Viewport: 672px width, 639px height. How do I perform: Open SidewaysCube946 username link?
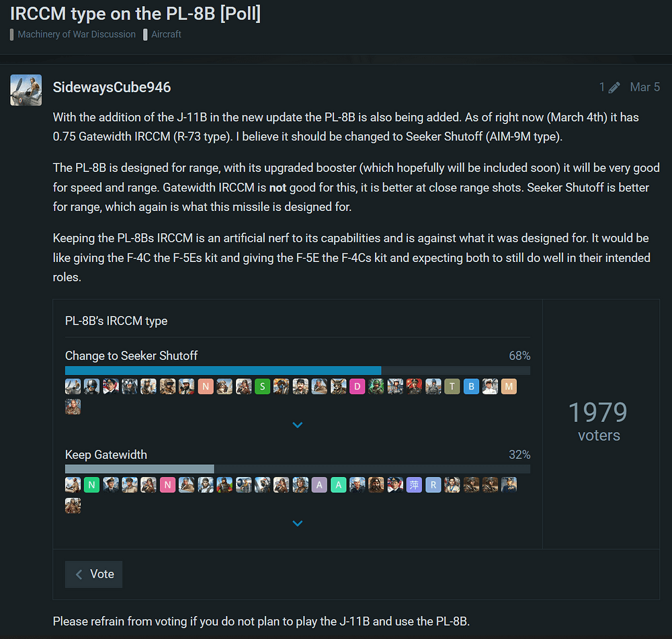click(112, 87)
